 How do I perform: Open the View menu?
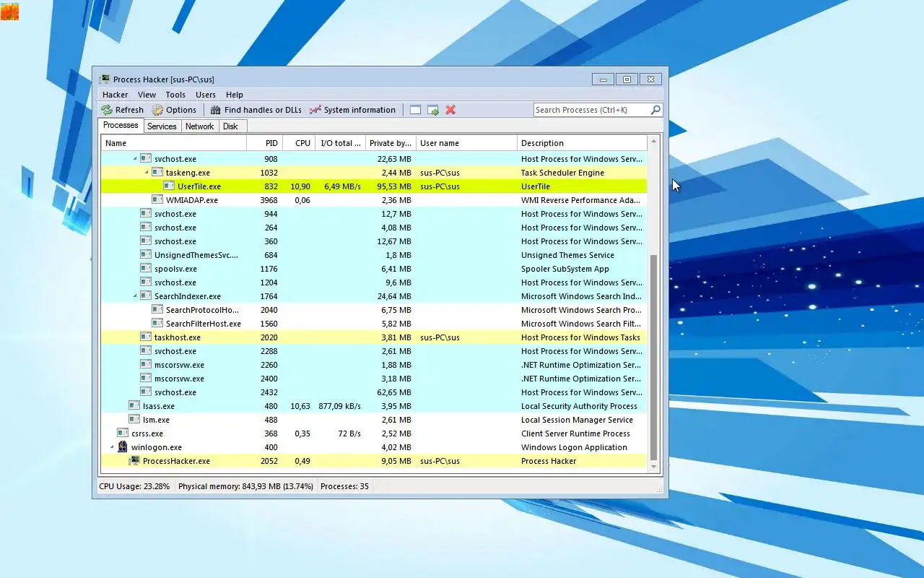(147, 95)
